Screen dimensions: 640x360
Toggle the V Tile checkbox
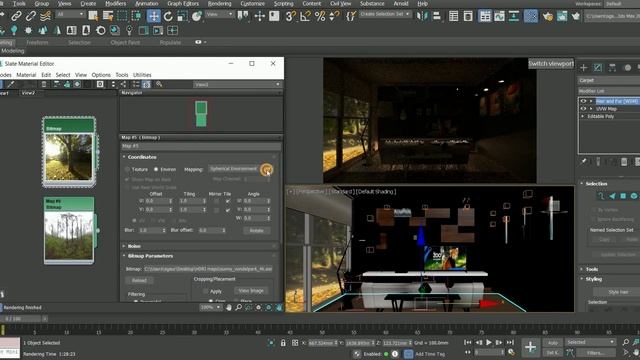[228, 209]
